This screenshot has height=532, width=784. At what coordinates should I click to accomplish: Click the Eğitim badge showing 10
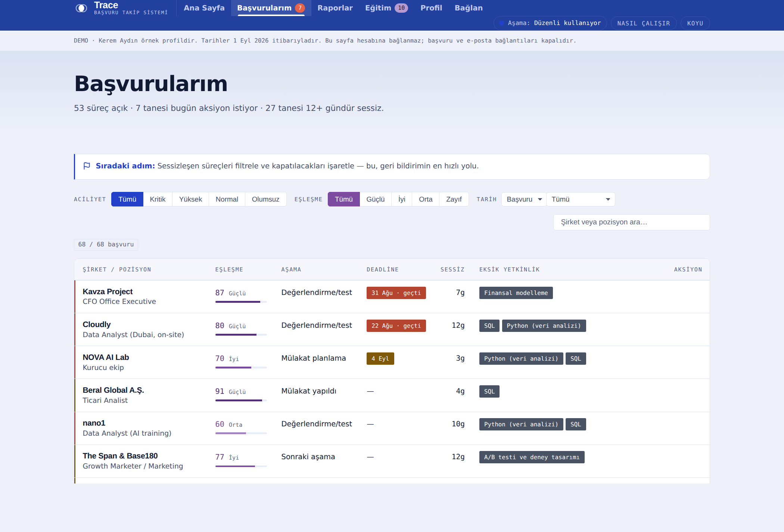(x=401, y=8)
